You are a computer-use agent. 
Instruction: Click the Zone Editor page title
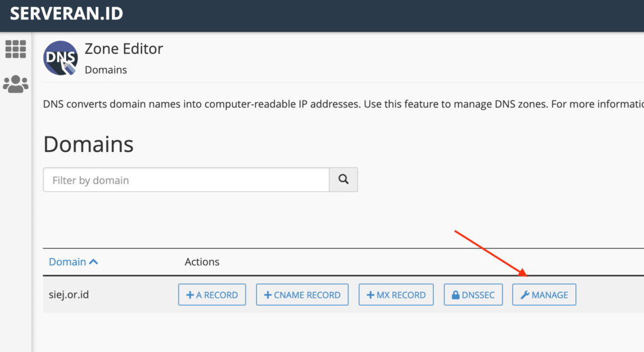[x=124, y=49]
